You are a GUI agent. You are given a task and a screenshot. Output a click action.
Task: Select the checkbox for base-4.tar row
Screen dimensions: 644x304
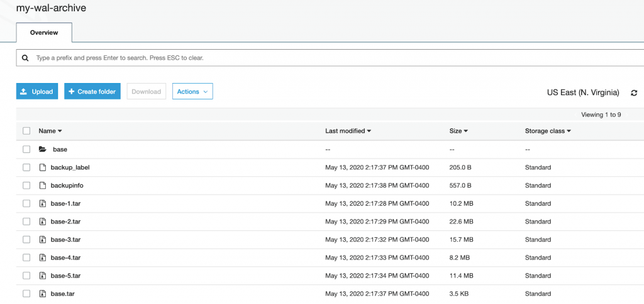(26, 257)
